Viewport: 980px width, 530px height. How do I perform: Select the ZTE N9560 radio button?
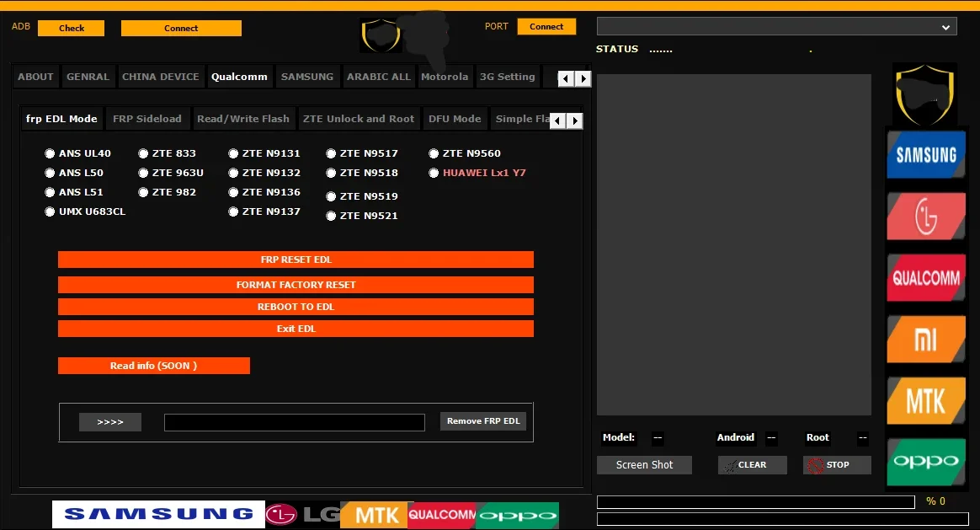433,153
